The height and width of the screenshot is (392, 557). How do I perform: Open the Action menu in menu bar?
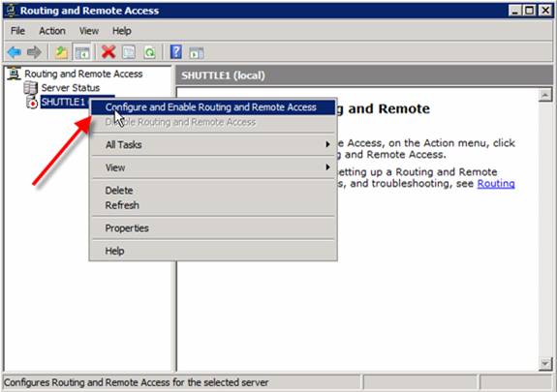click(52, 31)
